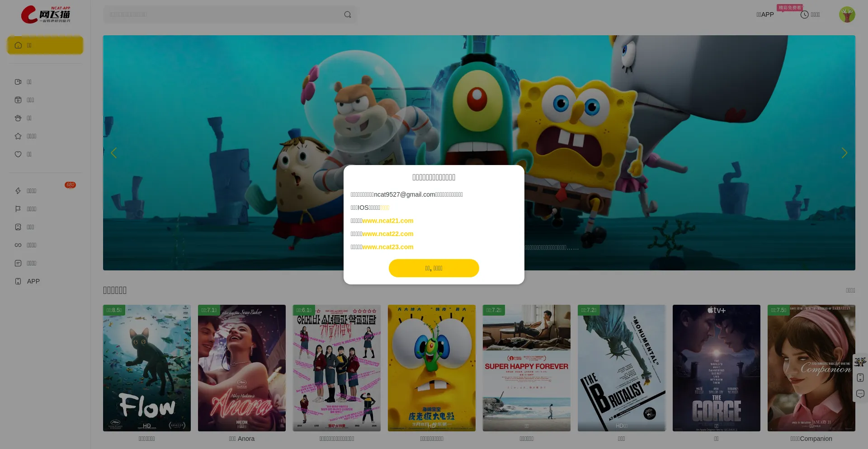868x449 pixels.
Task: Click the Anora title text below poster
Action: click(x=242, y=439)
